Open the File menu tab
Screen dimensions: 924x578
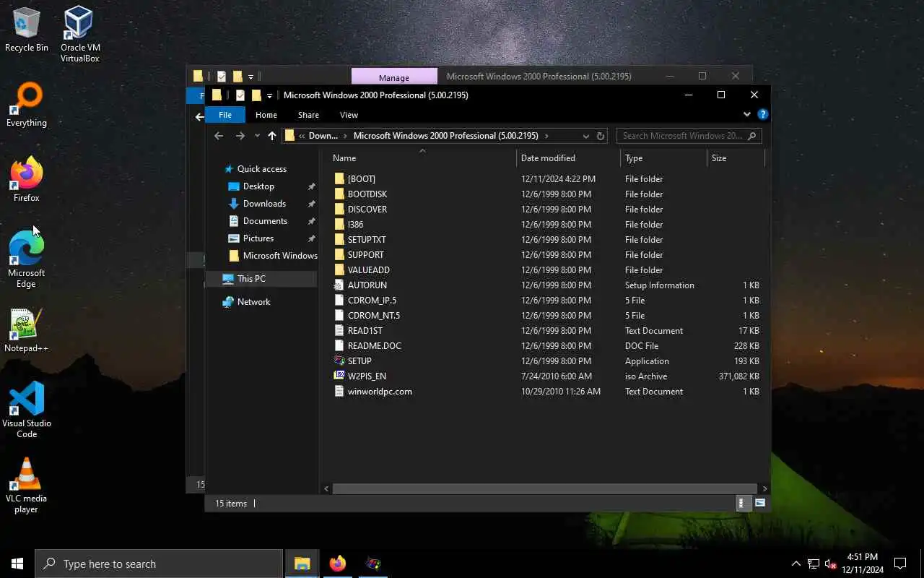pos(225,115)
